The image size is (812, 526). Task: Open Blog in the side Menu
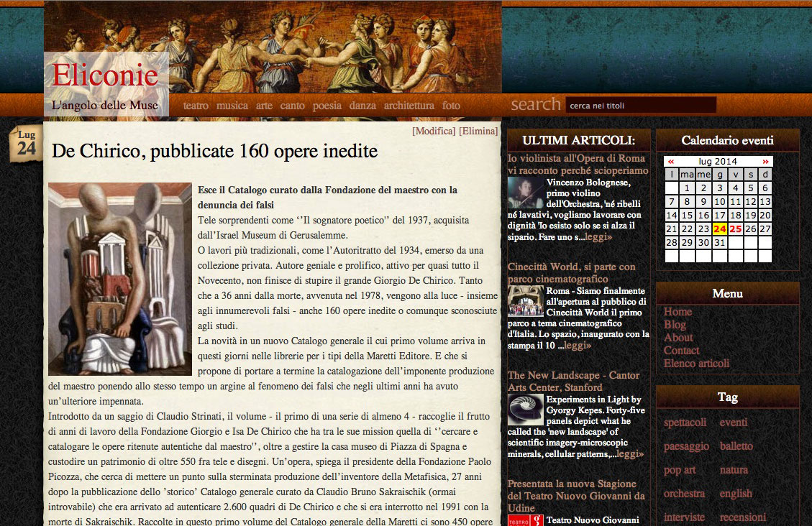[x=675, y=325]
